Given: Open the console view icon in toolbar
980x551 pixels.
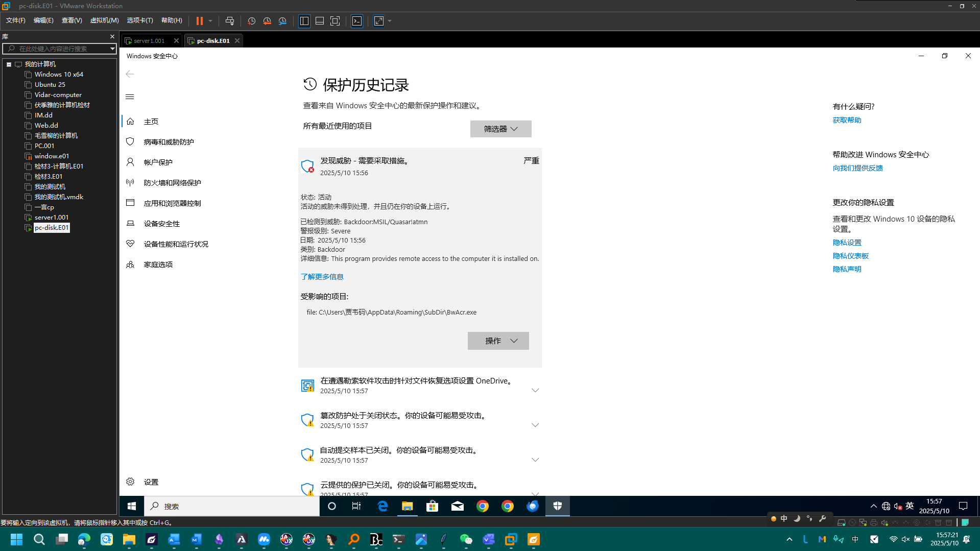Looking at the screenshot, I should (357, 21).
